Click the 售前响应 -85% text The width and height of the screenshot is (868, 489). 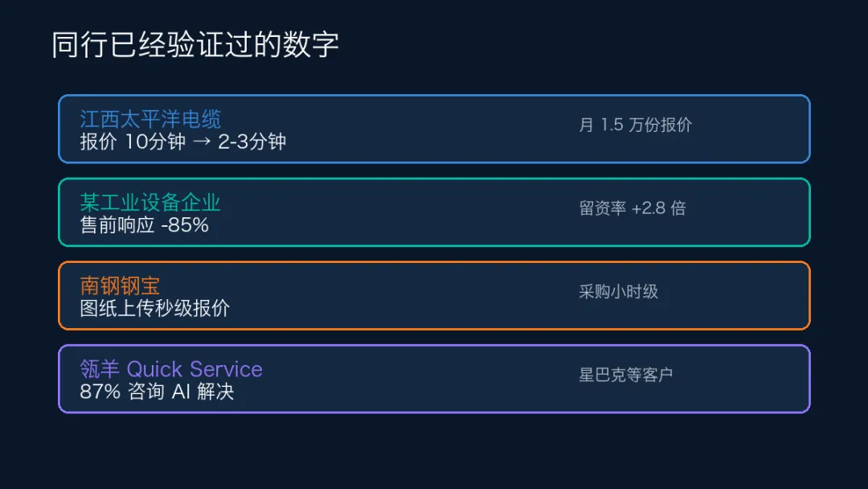144,225
